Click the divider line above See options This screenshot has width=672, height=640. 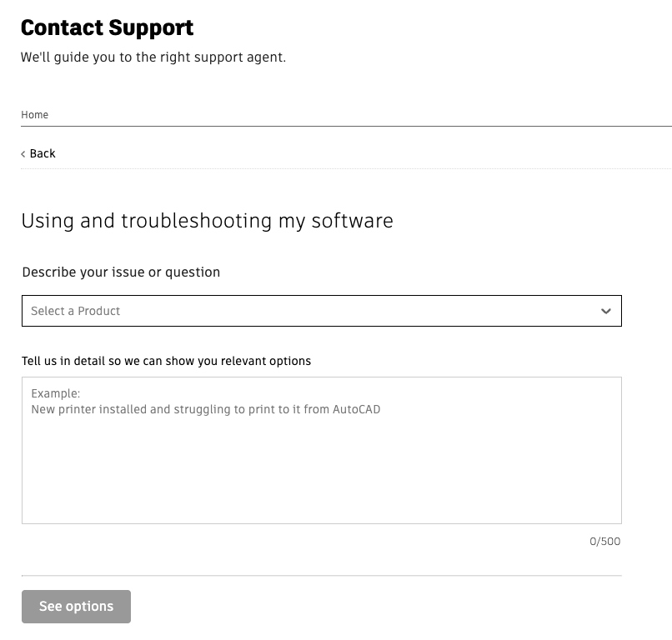321,576
